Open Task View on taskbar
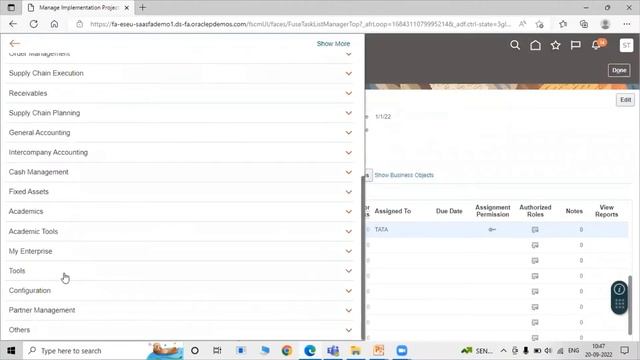 click(x=217, y=351)
